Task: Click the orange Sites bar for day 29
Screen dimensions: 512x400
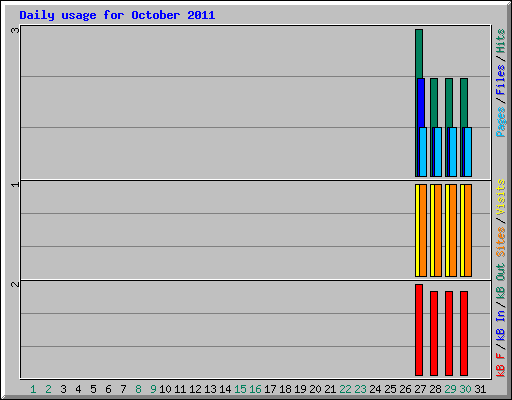Action: pyautogui.click(x=453, y=230)
